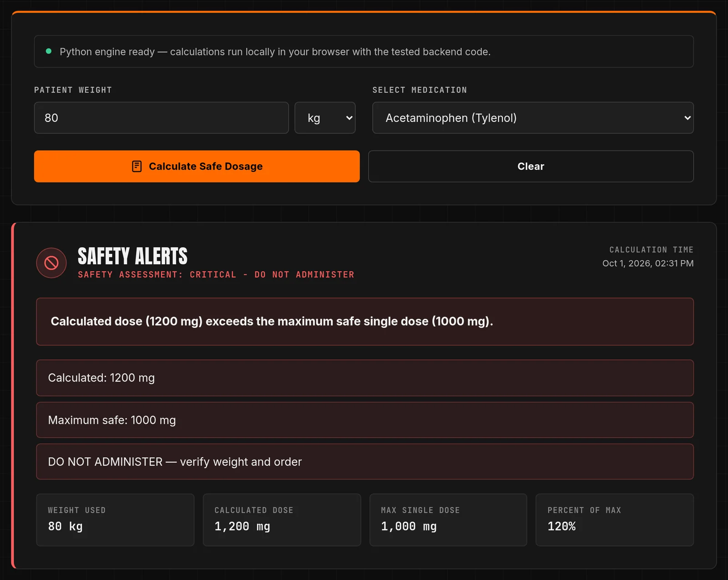This screenshot has height=580, width=728.
Task: Click the 'DO NOT ADMINISTER — verify weight' row
Action: tap(364, 462)
